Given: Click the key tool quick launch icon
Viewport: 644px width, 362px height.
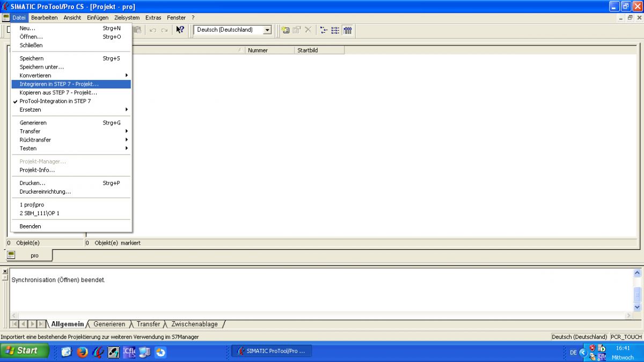Looking at the screenshot, I should pyautogui.click(x=114, y=352).
